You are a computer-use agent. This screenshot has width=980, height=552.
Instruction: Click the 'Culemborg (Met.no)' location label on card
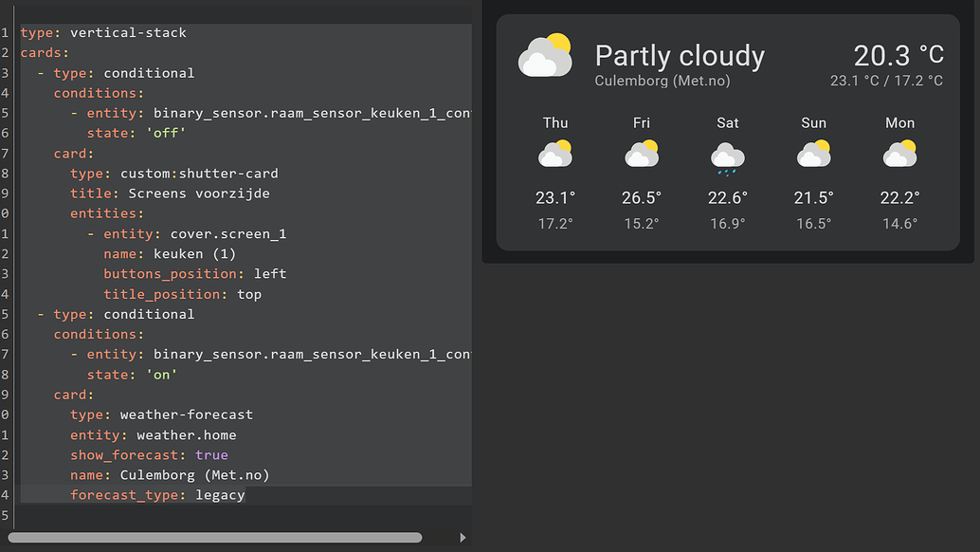coord(662,81)
